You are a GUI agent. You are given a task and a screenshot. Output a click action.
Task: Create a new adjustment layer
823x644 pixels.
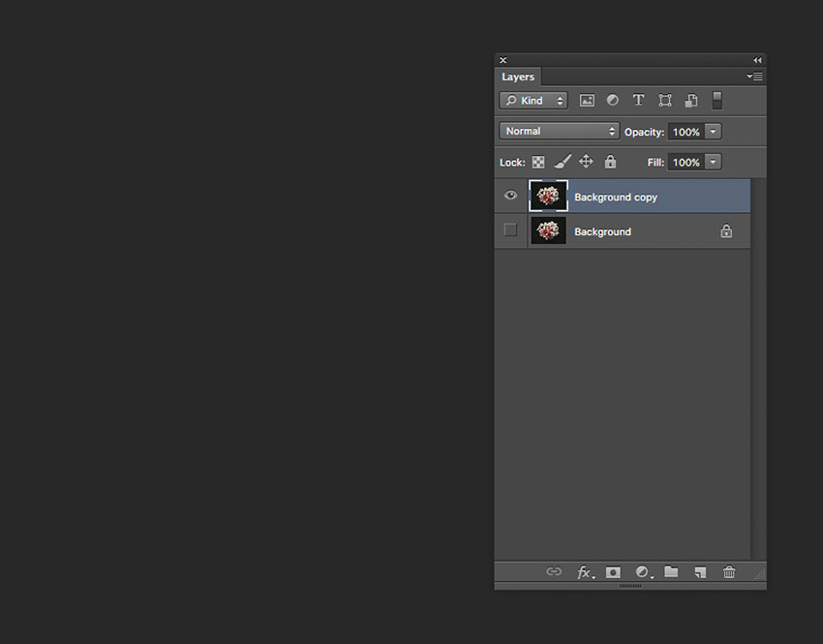[x=643, y=572]
